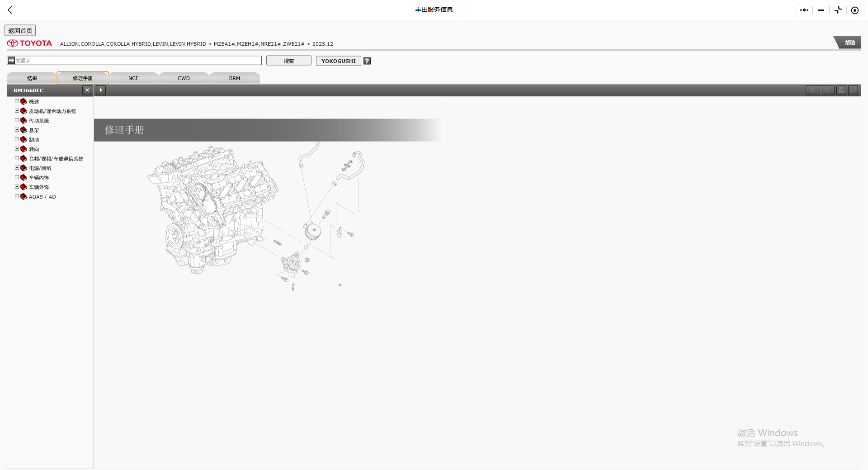Click the 返回首页 button
The height and width of the screenshot is (470, 868).
pos(20,30)
